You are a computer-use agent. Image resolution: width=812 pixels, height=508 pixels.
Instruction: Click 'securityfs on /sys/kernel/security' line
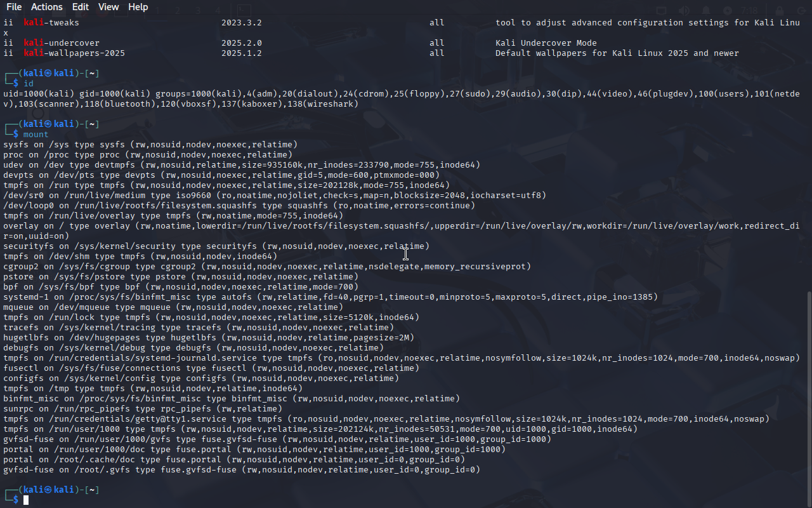click(x=216, y=246)
